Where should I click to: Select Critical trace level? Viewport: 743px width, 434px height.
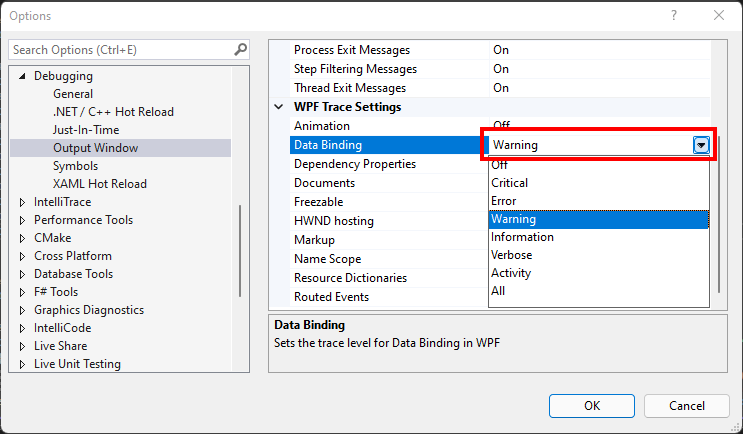[x=599, y=183]
